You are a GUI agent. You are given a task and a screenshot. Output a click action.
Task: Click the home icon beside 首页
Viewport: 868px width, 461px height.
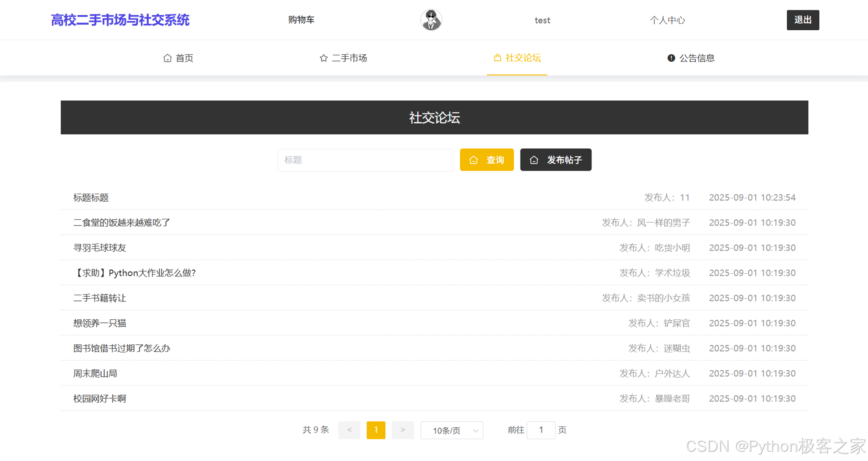click(167, 58)
